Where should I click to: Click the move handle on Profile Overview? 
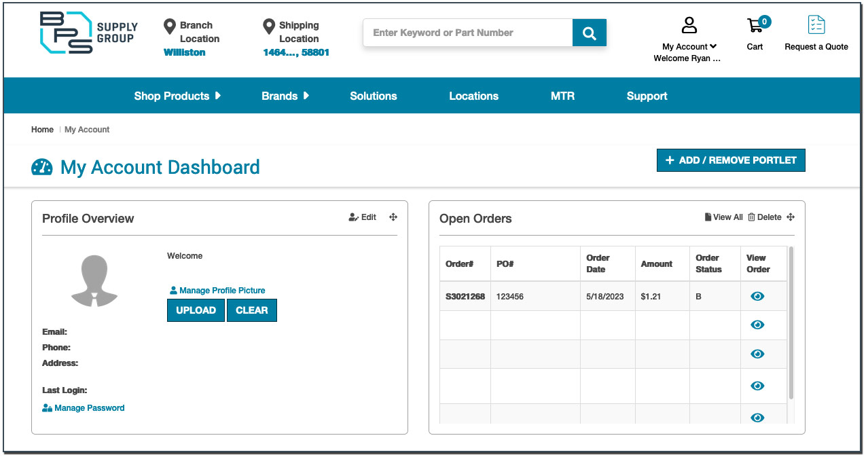coord(393,217)
